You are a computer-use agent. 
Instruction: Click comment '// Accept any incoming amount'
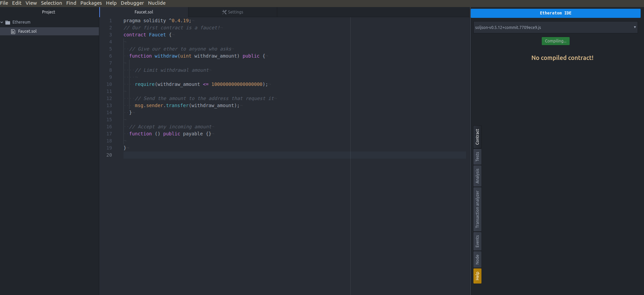point(171,127)
